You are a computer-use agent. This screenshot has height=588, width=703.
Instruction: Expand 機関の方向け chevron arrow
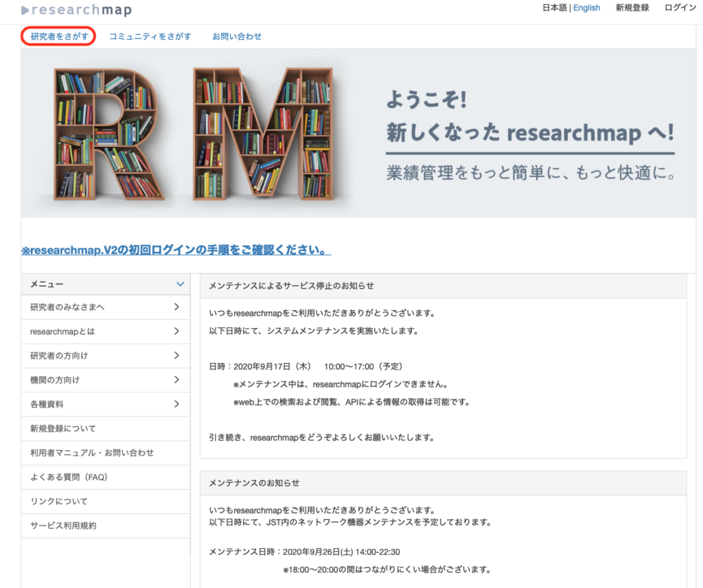(x=176, y=379)
